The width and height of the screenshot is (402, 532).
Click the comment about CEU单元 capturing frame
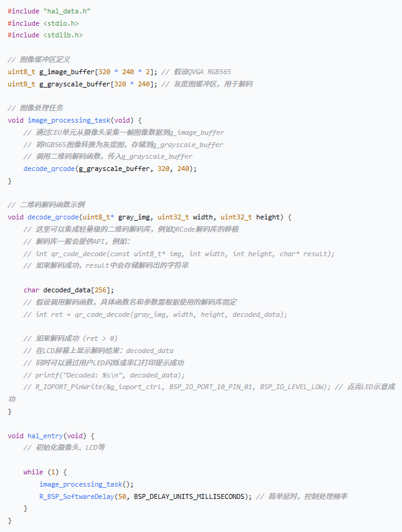[x=124, y=132]
